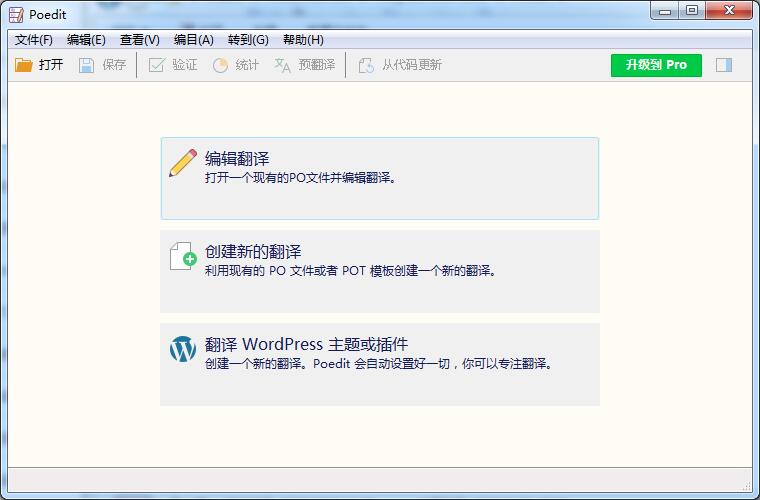Click the green 升级到 Pro button
The height and width of the screenshot is (500, 760).
(x=656, y=65)
